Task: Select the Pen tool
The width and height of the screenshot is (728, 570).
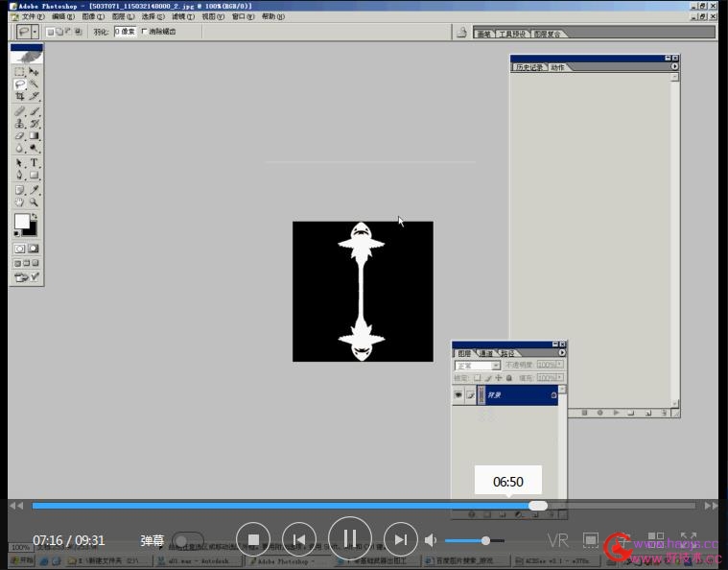Action: tap(19, 176)
